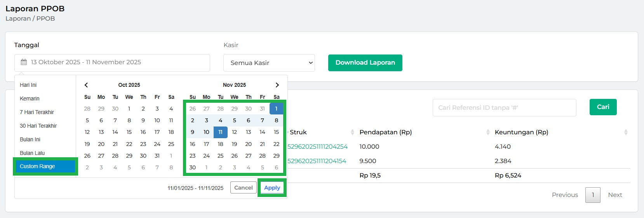
Task: Pick November 20 in the calendar
Action: tap(248, 144)
